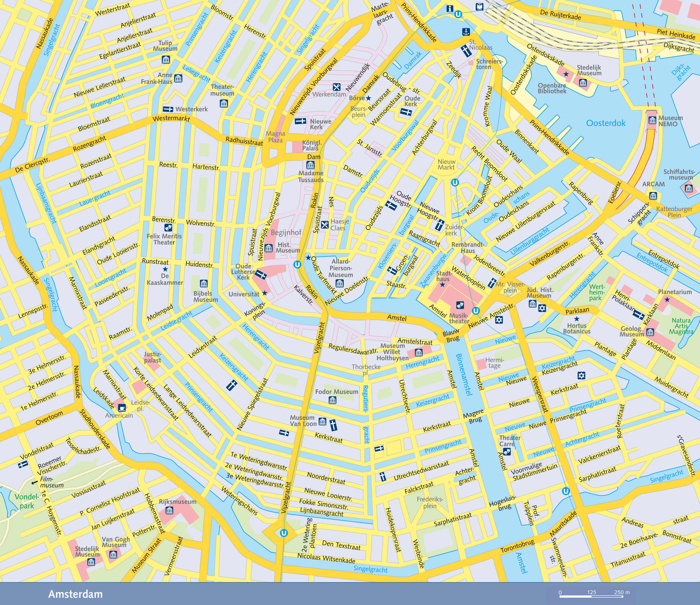Click the Nieuwmarkt metro U symbol
The width and height of the screenshot is (700, 605).
coord(455,183)
